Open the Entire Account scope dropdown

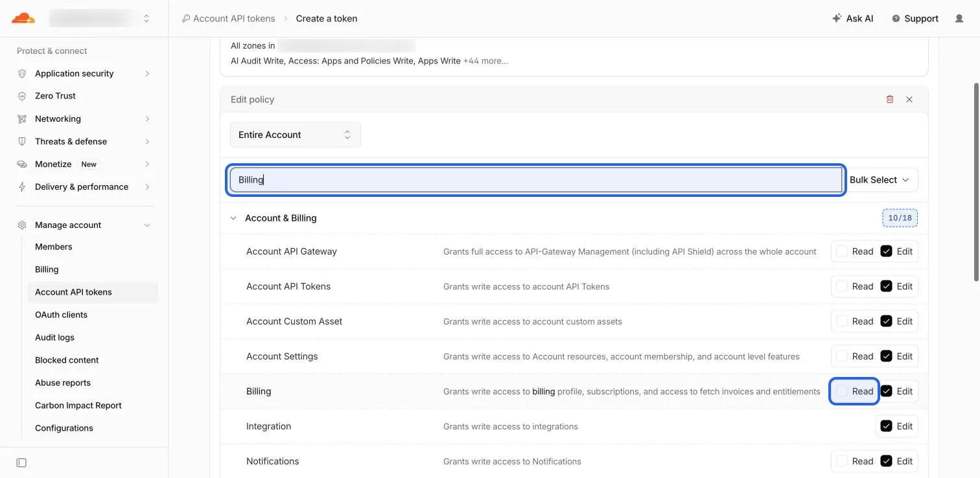point(296,135)
